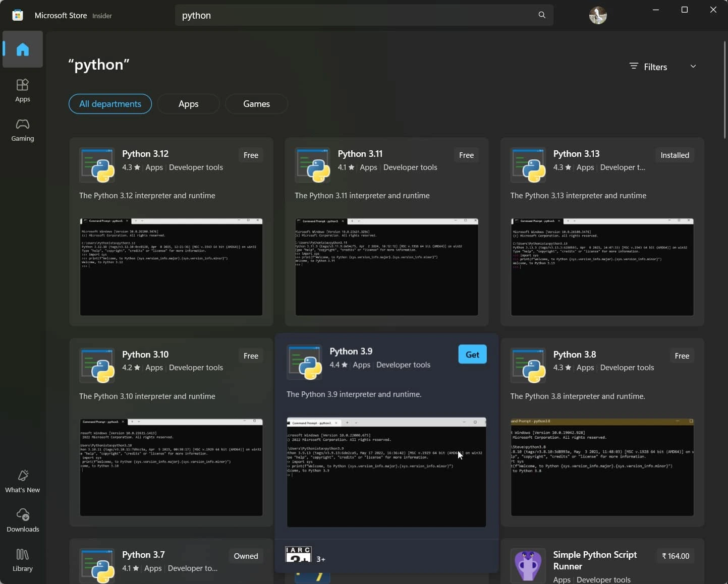The height and width of the screenshot is (584, 728).
Task: Maximize the Microsoft Store window
Action: [685, 10]
